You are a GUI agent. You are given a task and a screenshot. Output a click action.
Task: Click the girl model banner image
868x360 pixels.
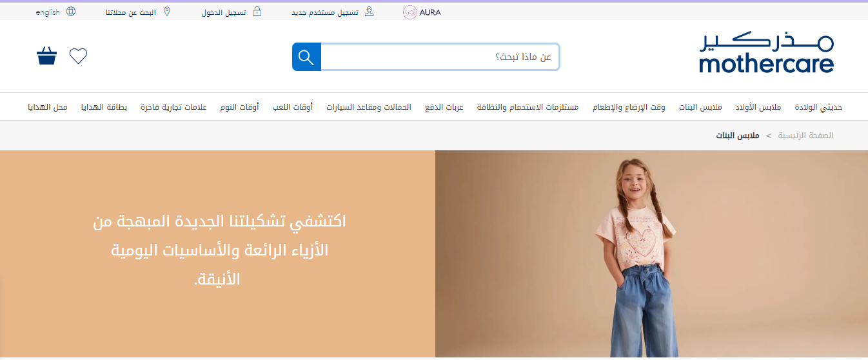tap(651, 255)
